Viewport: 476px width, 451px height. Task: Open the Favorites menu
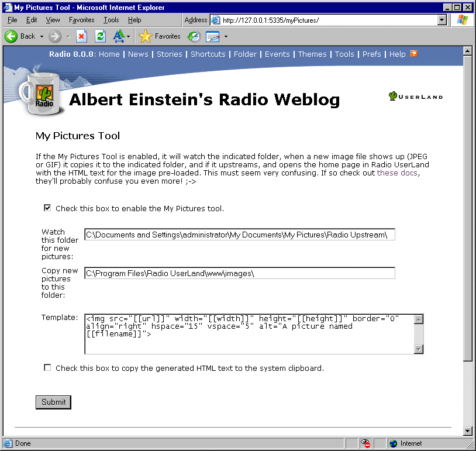pyautogui.click(x=82, y=20)
